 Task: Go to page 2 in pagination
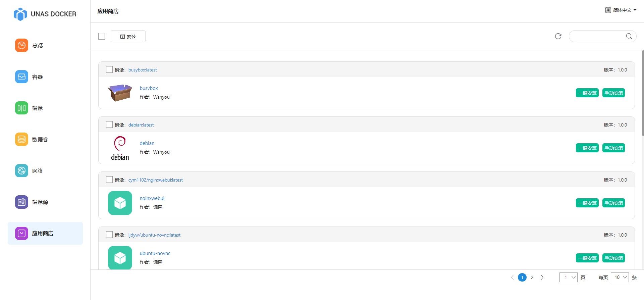[532, 278]
